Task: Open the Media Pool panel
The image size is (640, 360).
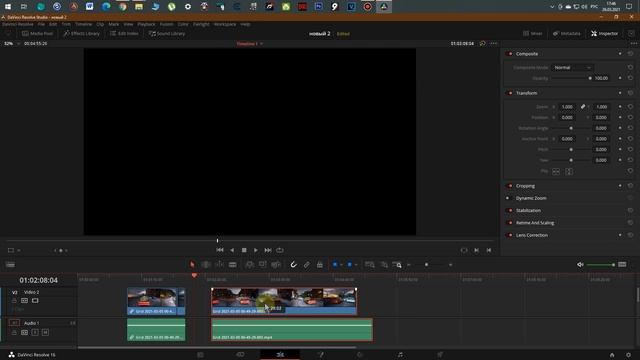Action: click(38, 33)
